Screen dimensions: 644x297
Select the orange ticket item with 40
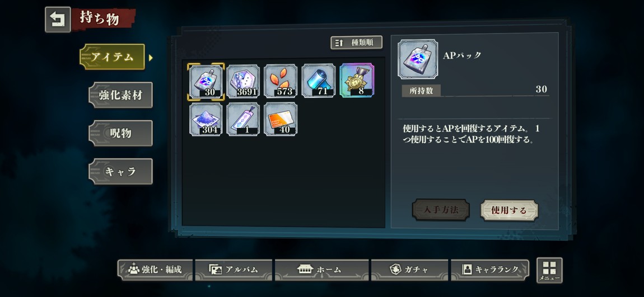[x=281, y=119]
